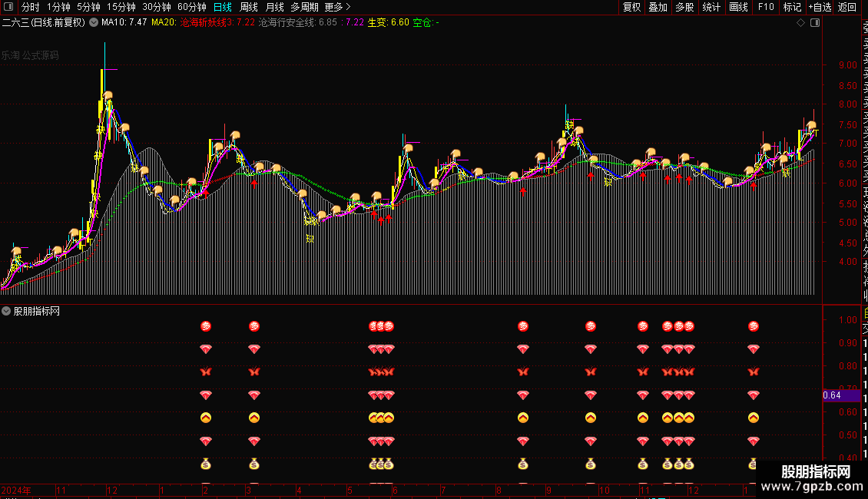Click the leftmost yellow up-arrow signal icon
This screenshot has height=499, width=868.
click(205, 418)
